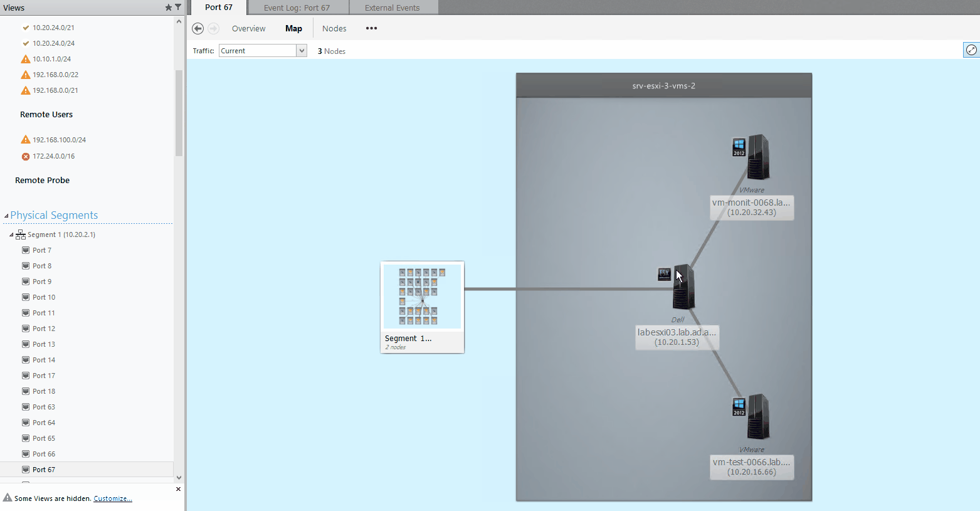Viewport: 980px width, 511px height.
Task: Click the Port 9 port icon
Action: click(26, 282)
